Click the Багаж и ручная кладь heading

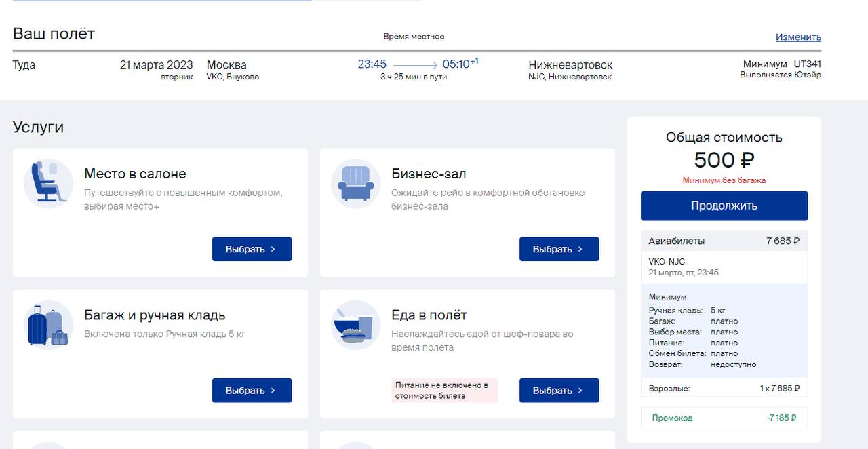tap(155, 315)
